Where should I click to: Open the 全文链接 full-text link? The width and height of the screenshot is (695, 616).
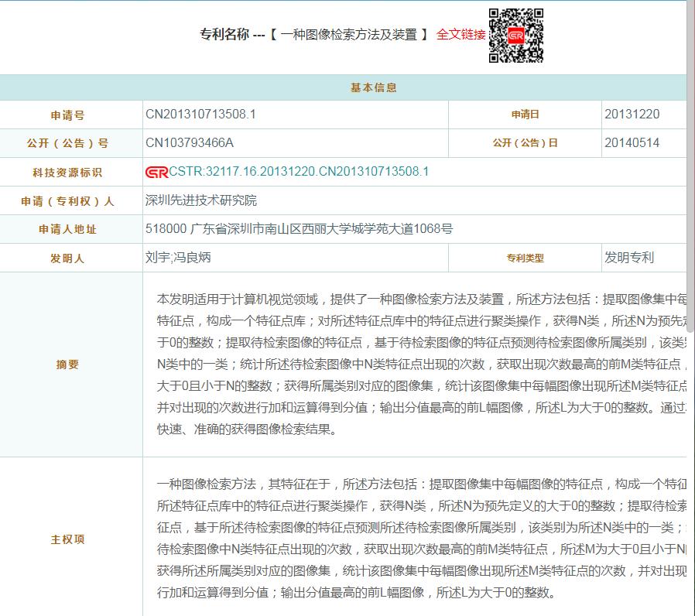point(460,35)
